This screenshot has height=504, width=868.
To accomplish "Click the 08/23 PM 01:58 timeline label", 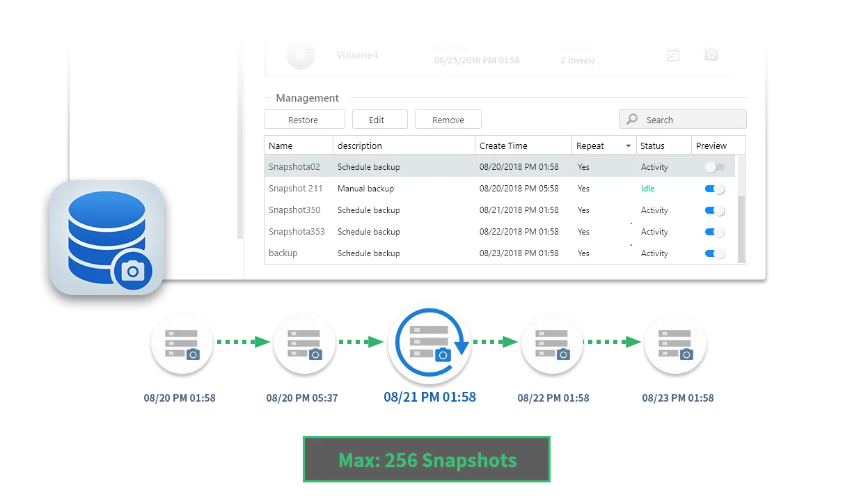I will [678, 398].
